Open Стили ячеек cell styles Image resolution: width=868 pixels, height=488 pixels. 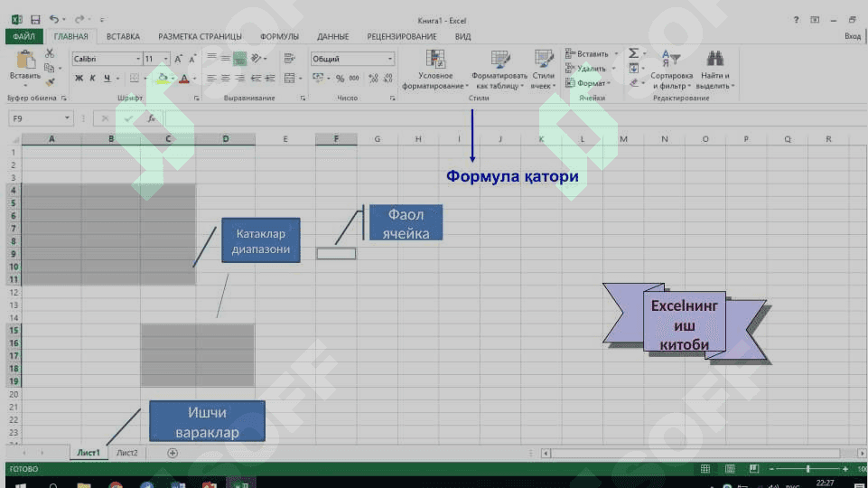pos(543,70)
